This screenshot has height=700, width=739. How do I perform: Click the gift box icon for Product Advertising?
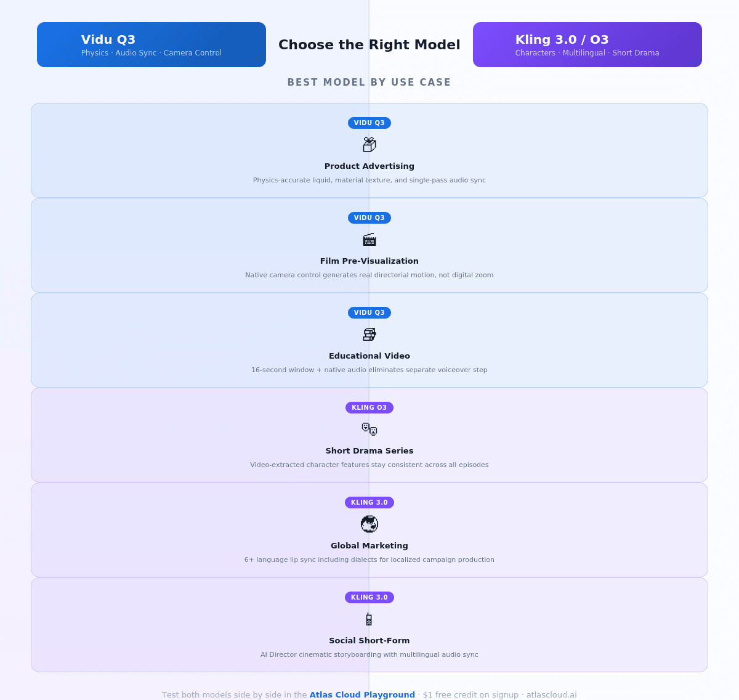[x=369, y=145]
